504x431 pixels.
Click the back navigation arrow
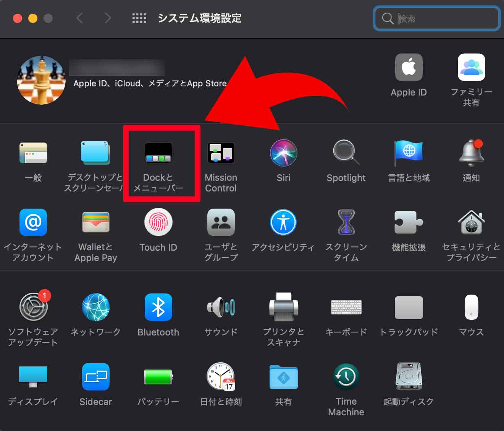coord(79,18)
